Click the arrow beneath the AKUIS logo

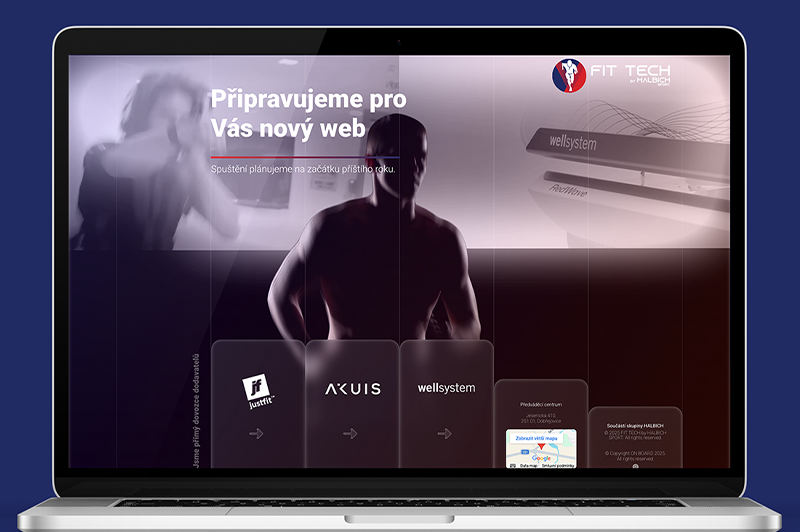pos(351,433)
